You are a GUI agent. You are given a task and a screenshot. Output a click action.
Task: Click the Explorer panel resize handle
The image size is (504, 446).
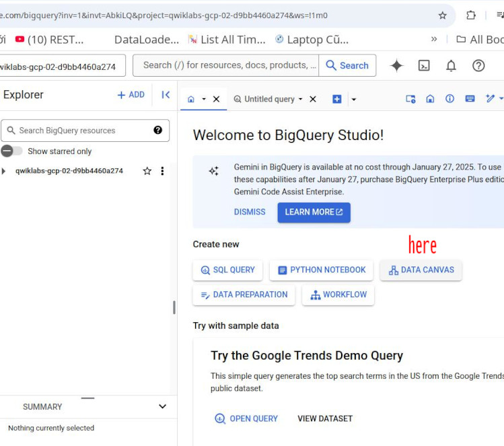(174, 307)
